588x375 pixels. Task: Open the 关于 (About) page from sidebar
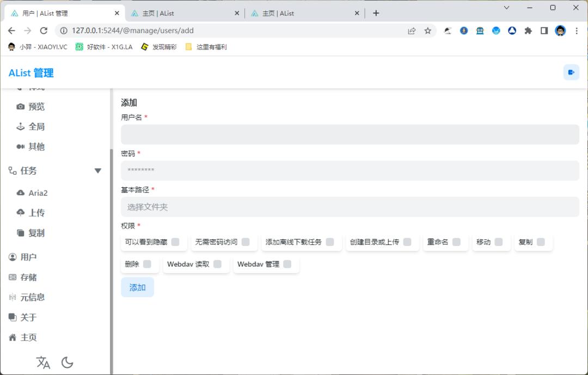coord(28,317)
